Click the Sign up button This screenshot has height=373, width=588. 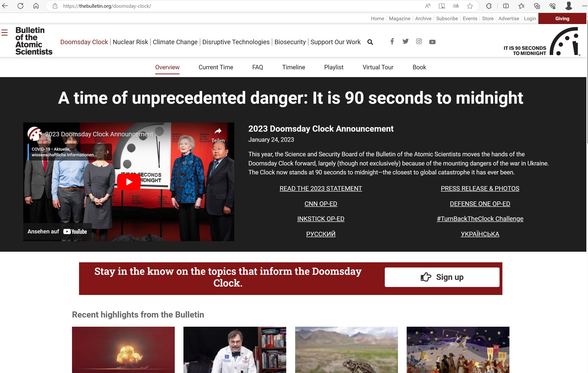pos(442,277)
